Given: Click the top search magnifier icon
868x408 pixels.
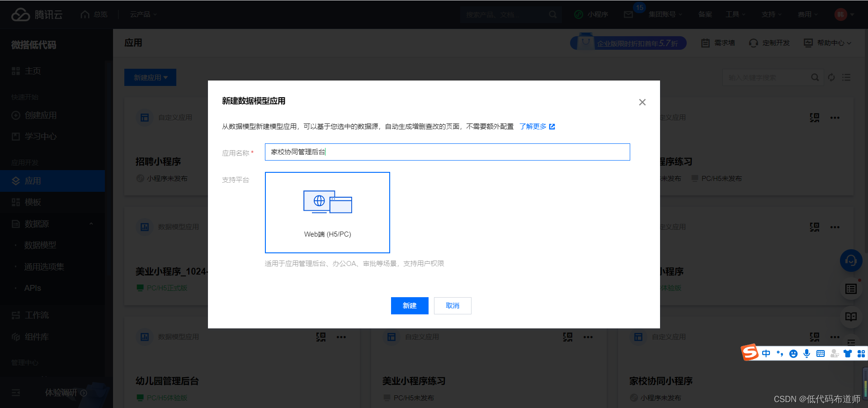Looking at the screenshot, I should 553,14.
